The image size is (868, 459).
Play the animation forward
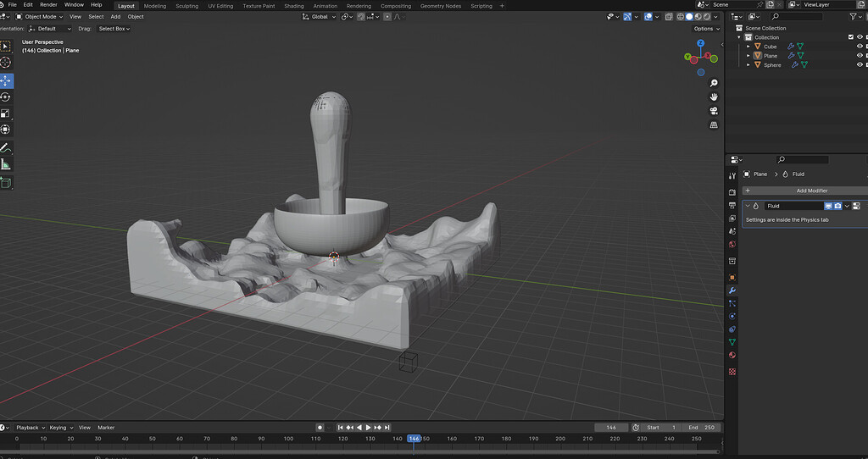(x=368, y=428)
